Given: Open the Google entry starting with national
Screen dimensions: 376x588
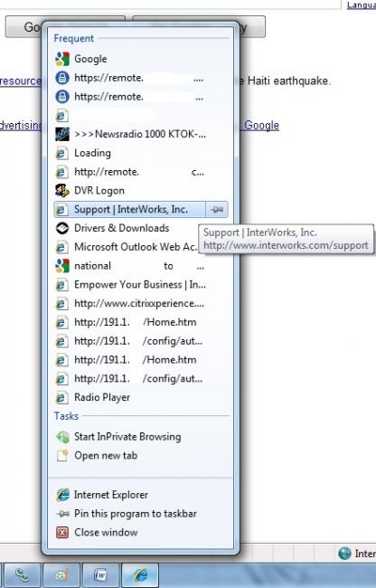Looking at the screenshot, I should tap(141, 266).
